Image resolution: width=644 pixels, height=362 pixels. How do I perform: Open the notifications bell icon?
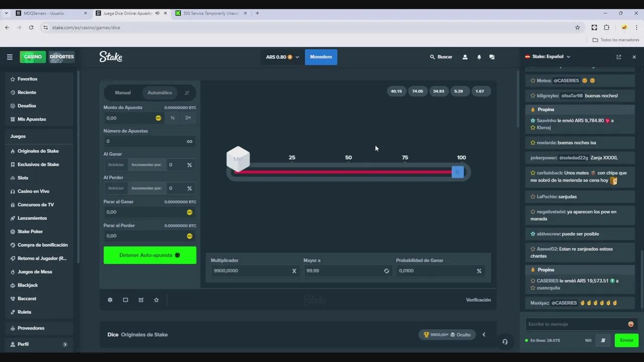click(x=479, y=57)
